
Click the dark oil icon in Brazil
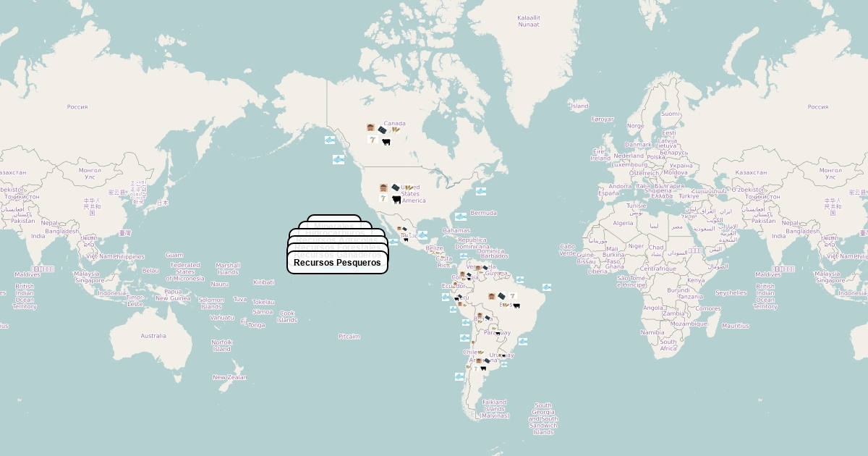click(501, 296)
